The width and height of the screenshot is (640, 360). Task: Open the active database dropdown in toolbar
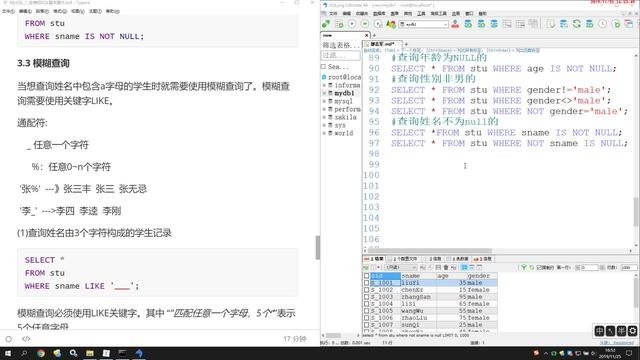coord(424,24)
